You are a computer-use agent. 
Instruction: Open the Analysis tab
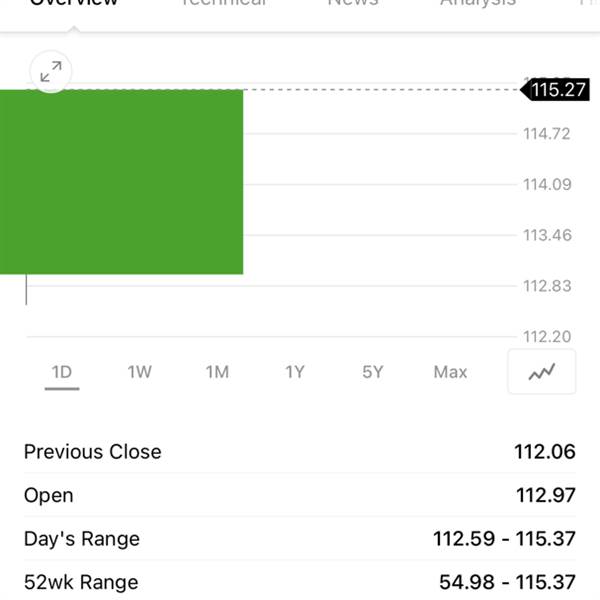[x=478, y=3]
